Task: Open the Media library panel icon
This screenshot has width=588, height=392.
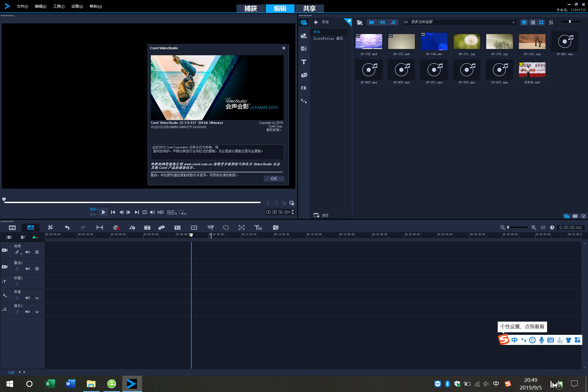Action: (x=304, y=23)
